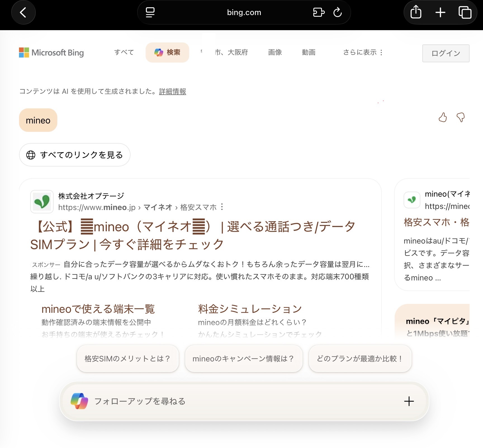
Task: Expand the さらに表示 menu
Action: (x=363, y=53)
